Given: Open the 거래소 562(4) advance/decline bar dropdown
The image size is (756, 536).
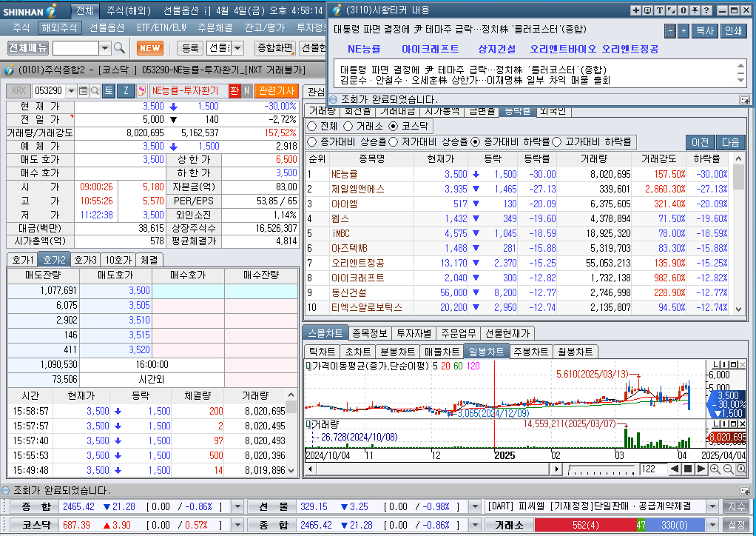Looking at the screenshot, I should pyautogui.click(x=712, y=525).
